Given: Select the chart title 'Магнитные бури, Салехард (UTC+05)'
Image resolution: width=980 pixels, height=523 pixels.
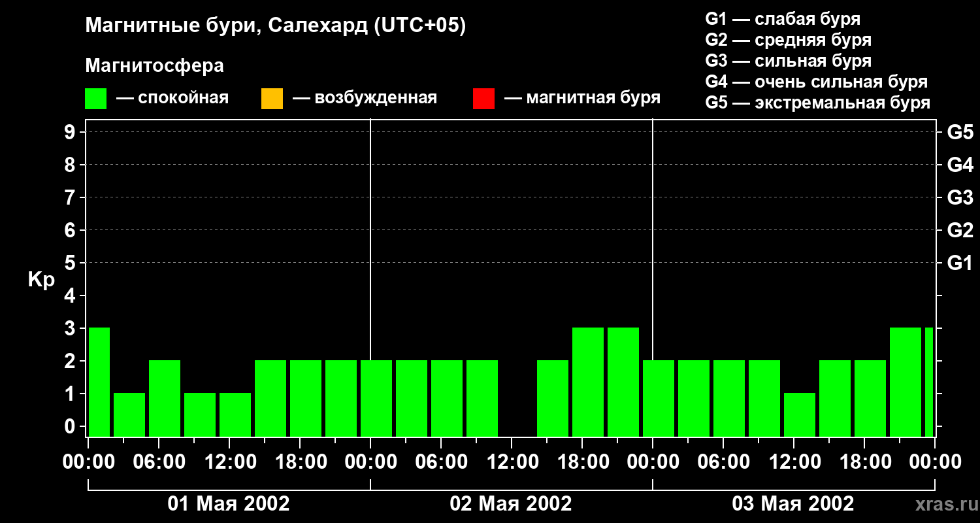Looking at the screenshot, I should click(x=276, y=26).
